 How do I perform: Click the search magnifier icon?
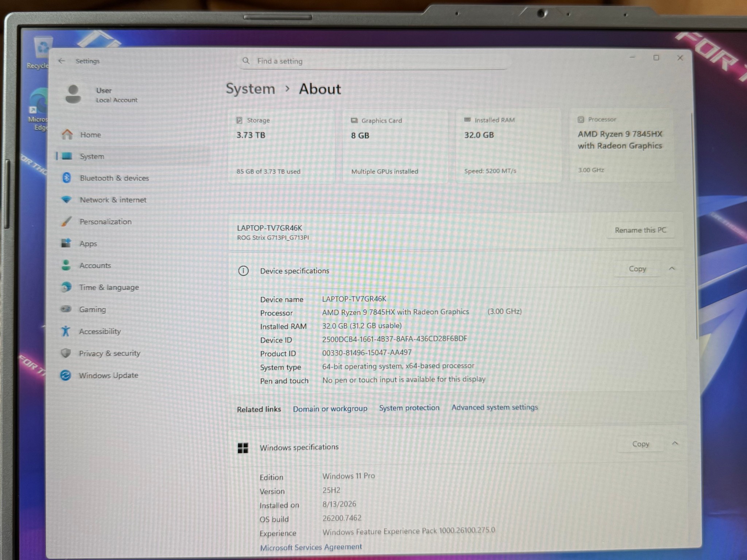246,61
